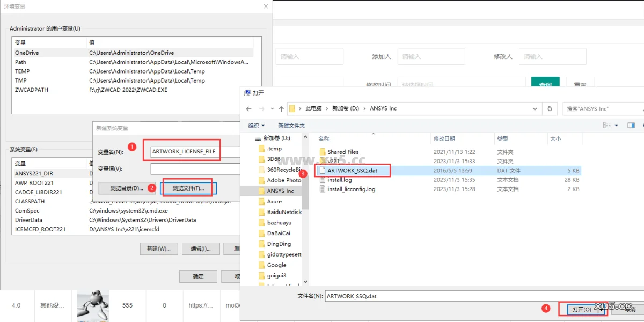Screen dimensions: 644x322
Task: Open the ANSYS Inc folder in the sidebar
Action: coord(281,191)
